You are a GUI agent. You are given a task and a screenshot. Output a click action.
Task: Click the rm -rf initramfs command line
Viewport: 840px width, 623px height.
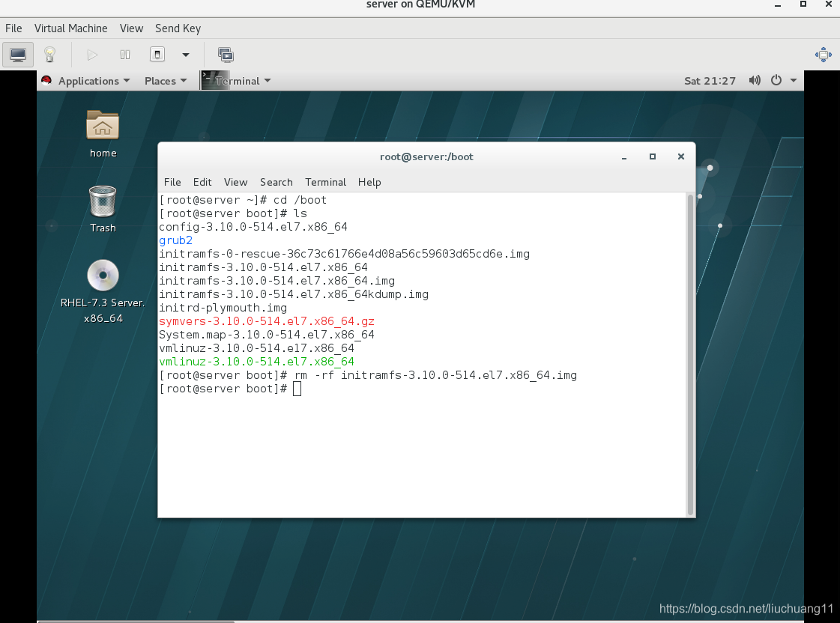pyautogui.click(x=368, y=375)
